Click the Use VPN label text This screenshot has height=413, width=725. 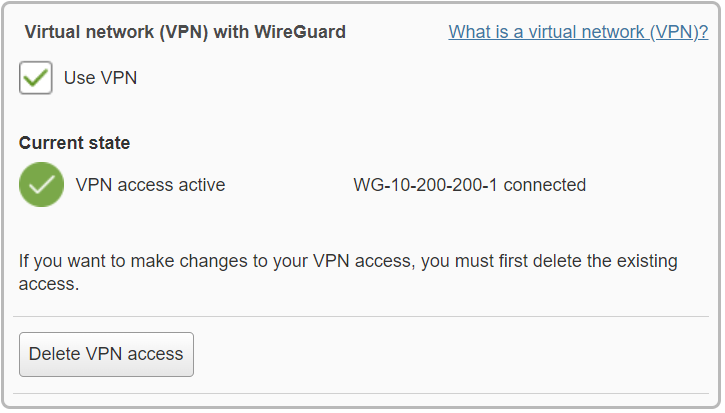tap(100, 78)
